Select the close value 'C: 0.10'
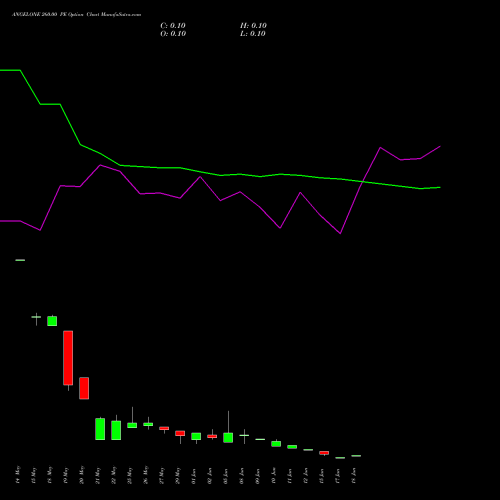The height and width of the screenshot is (500, 500). pos(173,26)
